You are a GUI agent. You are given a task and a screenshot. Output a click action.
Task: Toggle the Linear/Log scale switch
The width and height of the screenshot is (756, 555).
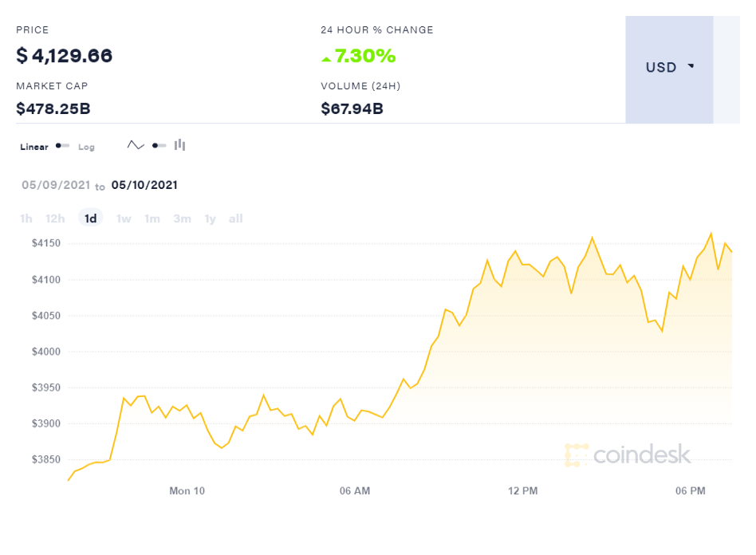coord(63,146)
